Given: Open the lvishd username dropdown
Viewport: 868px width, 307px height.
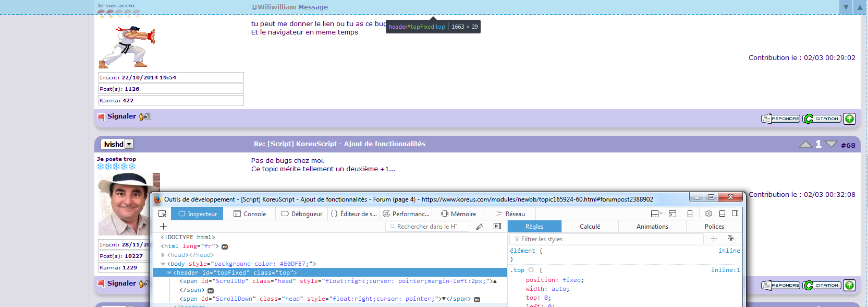Looking at the screenshot, I should pyautogui.click(x=129, y=144).
